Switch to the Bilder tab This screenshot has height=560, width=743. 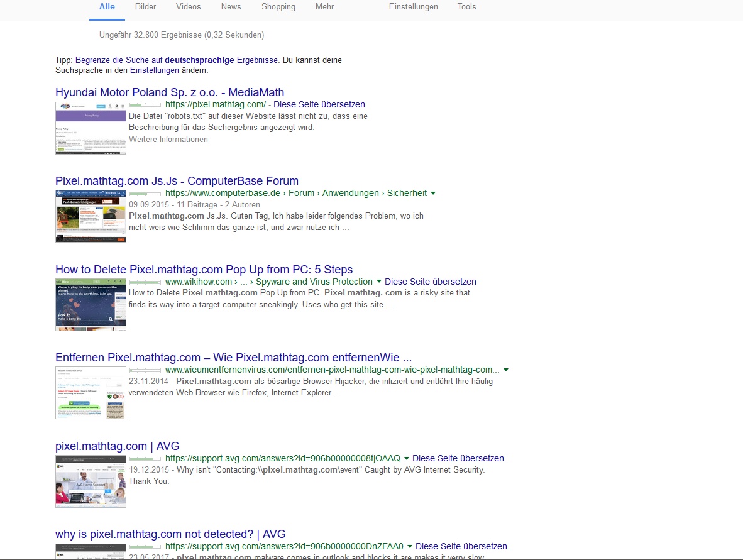(145, 7)
